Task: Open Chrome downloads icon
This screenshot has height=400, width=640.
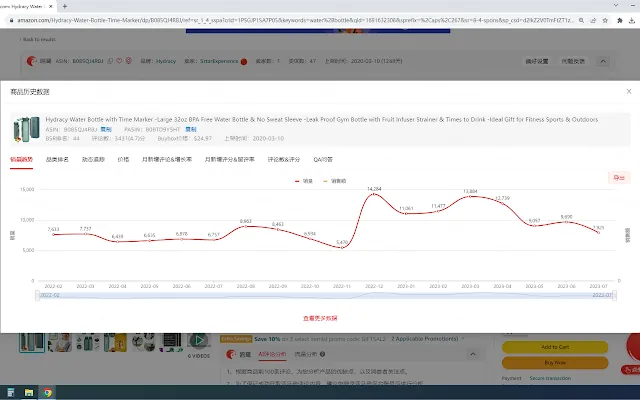Action: 631,20
